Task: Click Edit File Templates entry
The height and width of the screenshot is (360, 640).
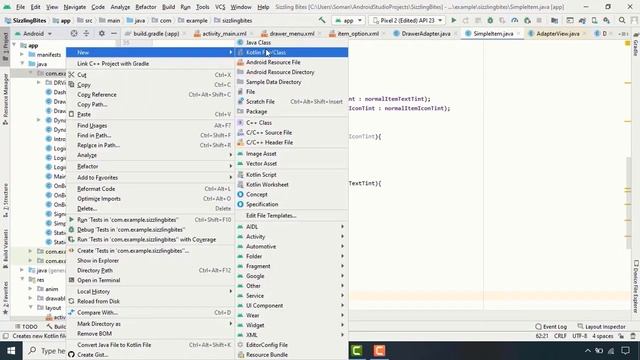Action: (x=292, y=216)
